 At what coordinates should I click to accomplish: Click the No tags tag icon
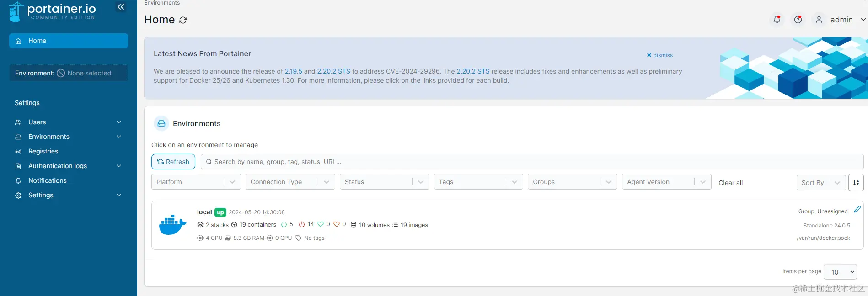[299, 238]
